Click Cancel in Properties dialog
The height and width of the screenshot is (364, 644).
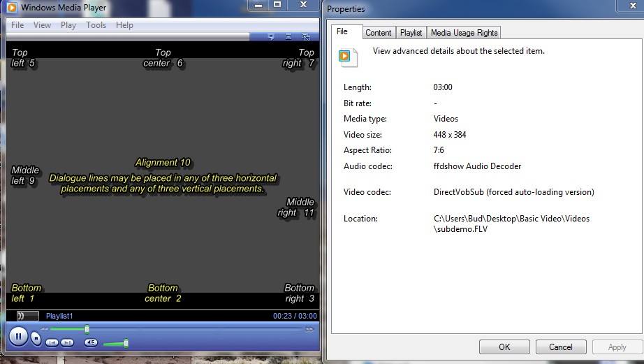tap(561, 347)
